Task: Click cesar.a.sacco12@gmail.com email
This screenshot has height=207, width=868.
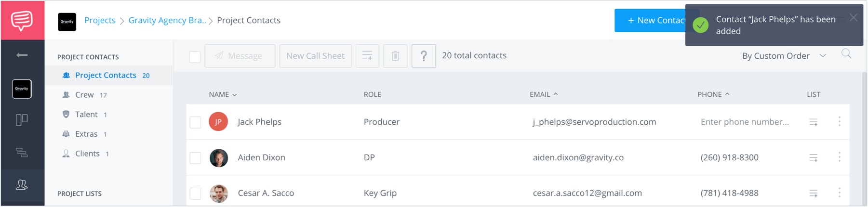Action: pos(588,193)
